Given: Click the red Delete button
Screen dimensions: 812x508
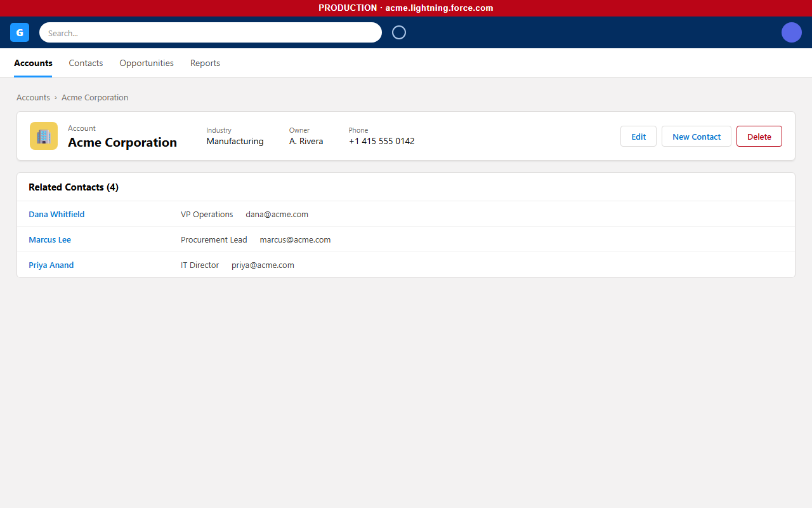Looking at the screenshot, I should point(759,137).
